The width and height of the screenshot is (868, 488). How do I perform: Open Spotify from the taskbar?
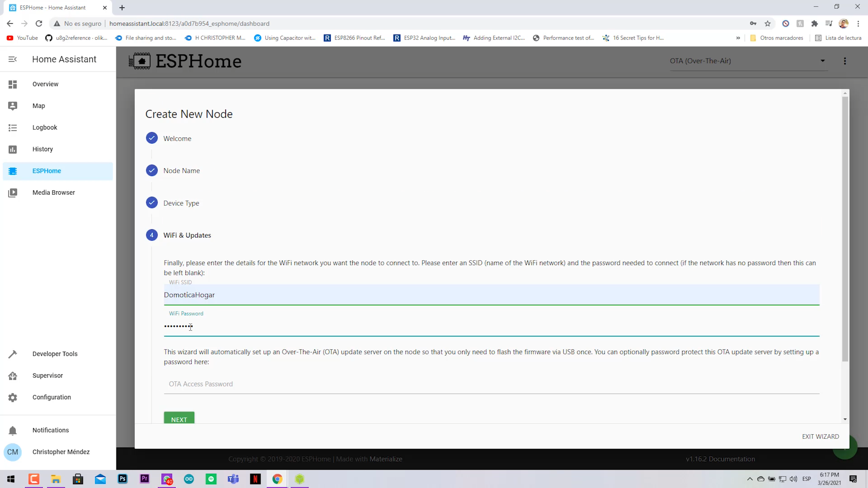[x=211, y=479]
